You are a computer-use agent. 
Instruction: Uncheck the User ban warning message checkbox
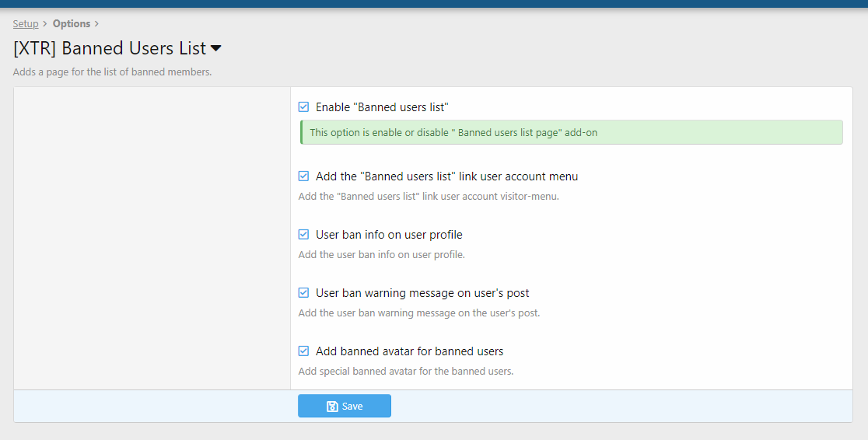304,293
